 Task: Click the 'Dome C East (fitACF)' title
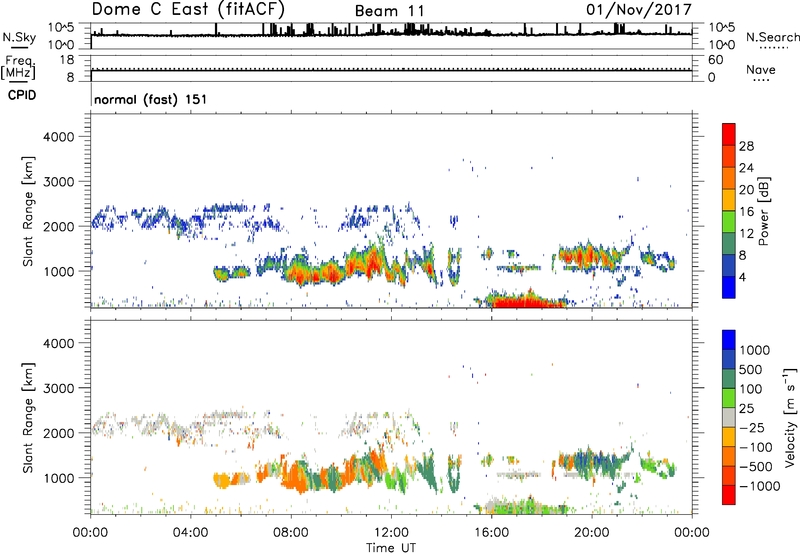coord(187,9)
